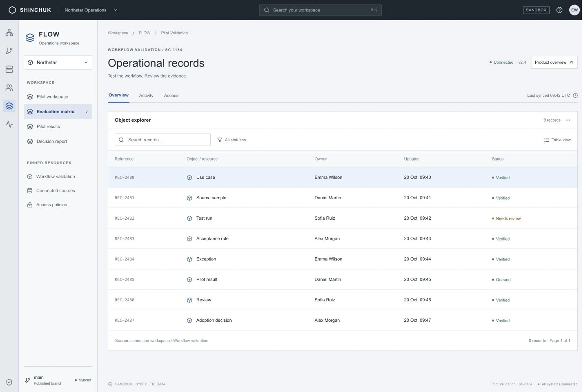
Task: Click the SANDBOX badge in top bar
Action: (536, 10)
